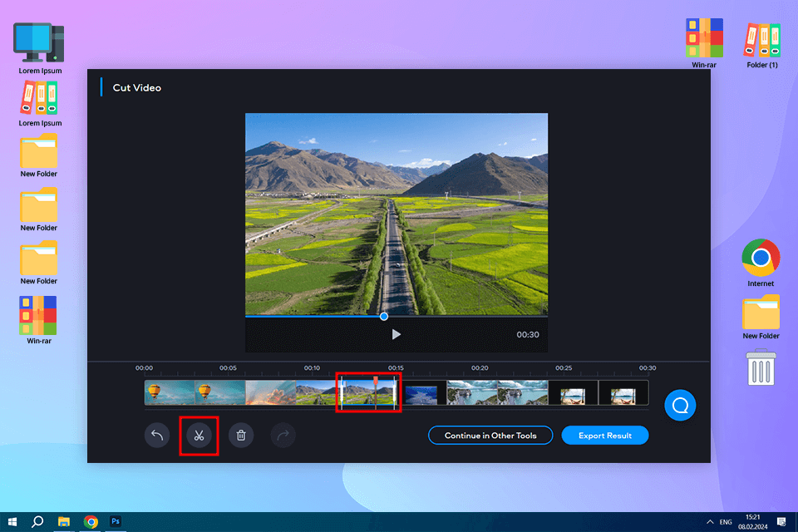Click the 00:25 mark on timeline ruler
This screenshot has height=532, width=798.
point(564,367)
